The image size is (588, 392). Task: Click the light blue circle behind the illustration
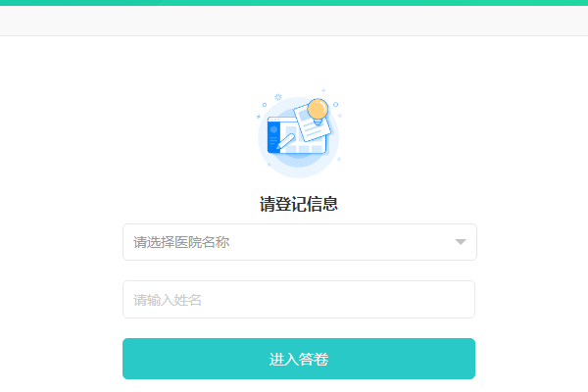coord(299,137)
